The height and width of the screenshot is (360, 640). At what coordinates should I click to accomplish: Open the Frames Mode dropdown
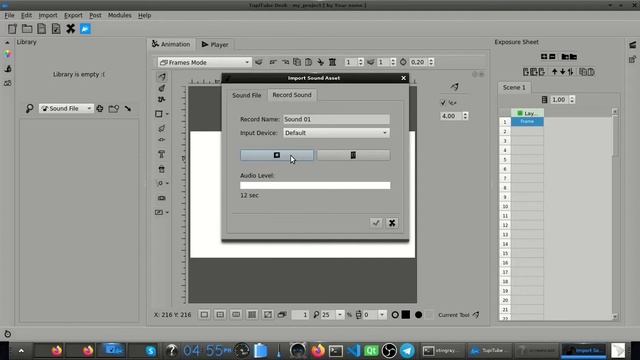click(x=204, y=62)
